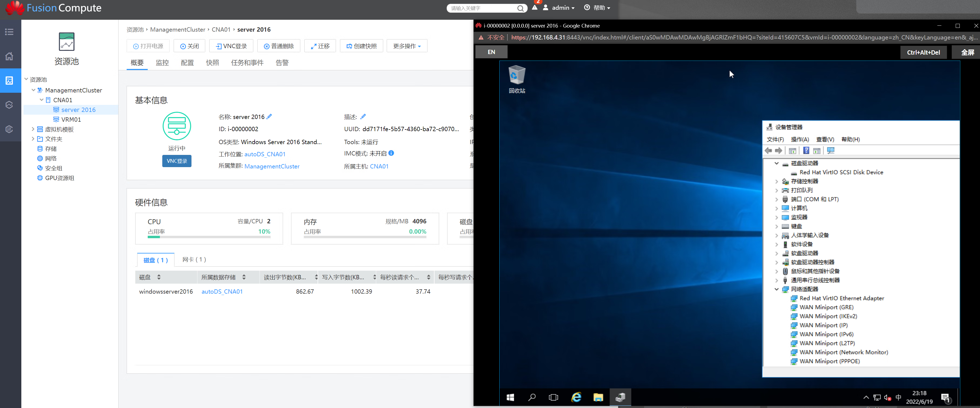The image size is (980, 408).
Task: Open Task View on taskbar
Action: (x=553, y=397)
